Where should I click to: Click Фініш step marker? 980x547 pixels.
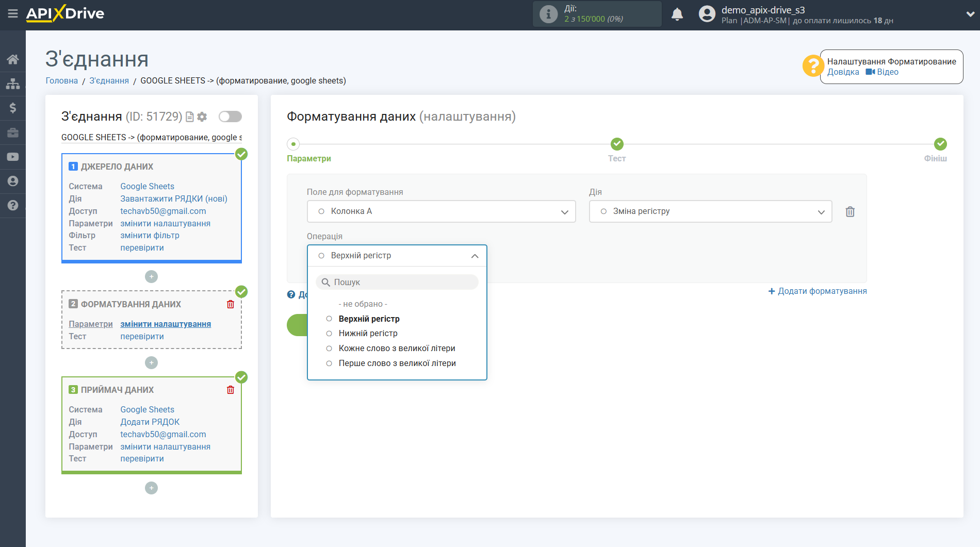click(x=940, y=144)
